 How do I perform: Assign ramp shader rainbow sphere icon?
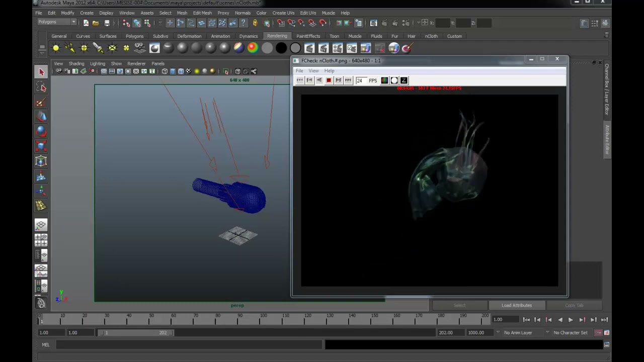(x=253, y=48)
